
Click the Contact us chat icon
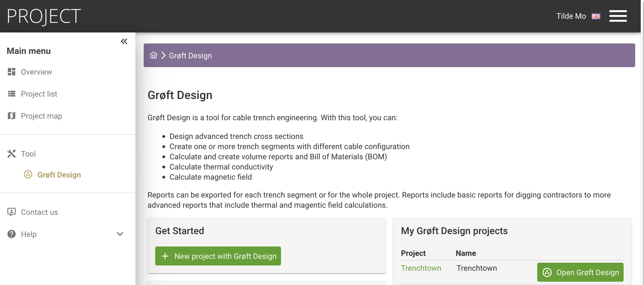click(11, 212)
